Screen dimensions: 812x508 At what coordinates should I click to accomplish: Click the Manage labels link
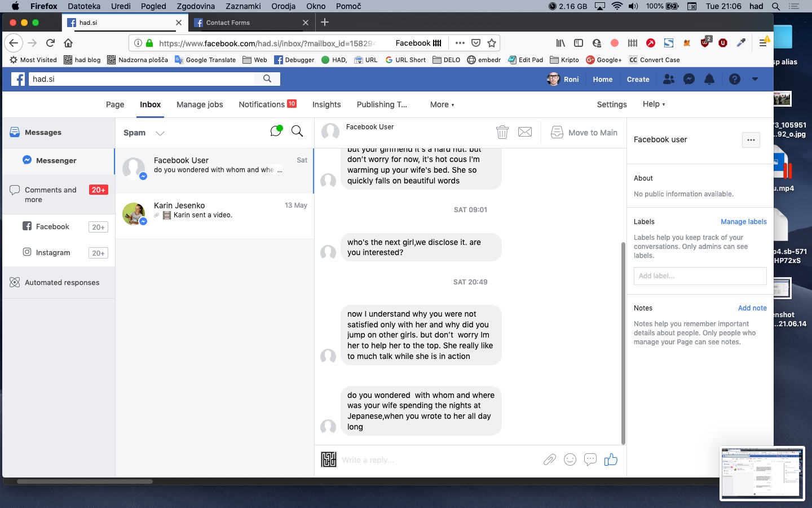(x=743, y=222)
